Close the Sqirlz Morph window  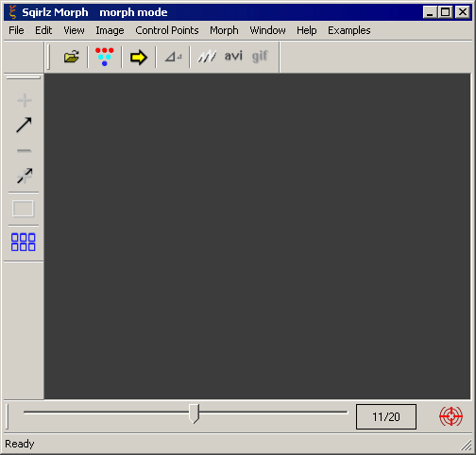(463, 12)
